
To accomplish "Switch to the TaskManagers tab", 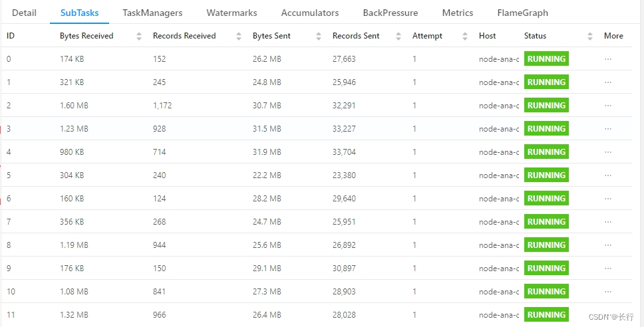I will pyautogui.click(x=152, y=13).
